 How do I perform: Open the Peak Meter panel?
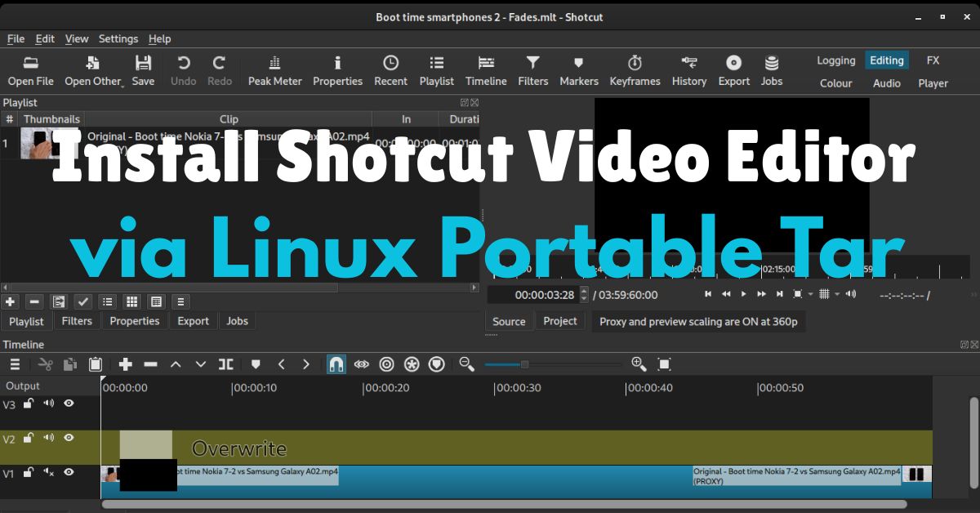(275, 71)
